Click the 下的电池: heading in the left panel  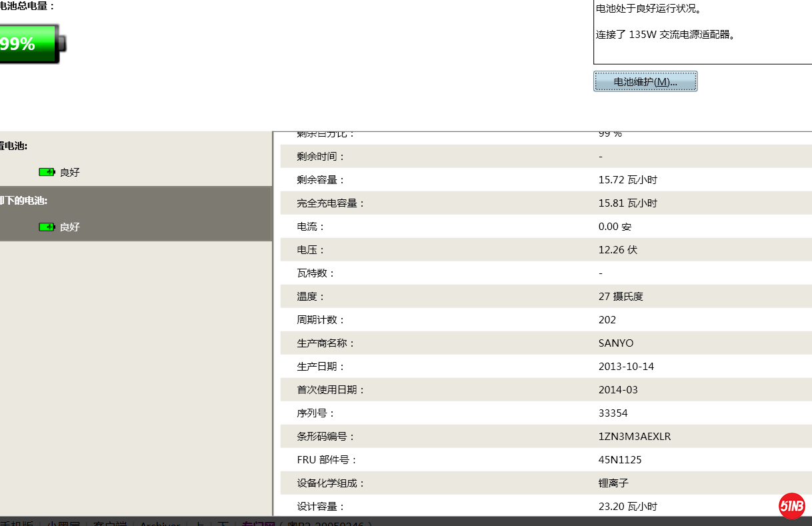[24, 200]
